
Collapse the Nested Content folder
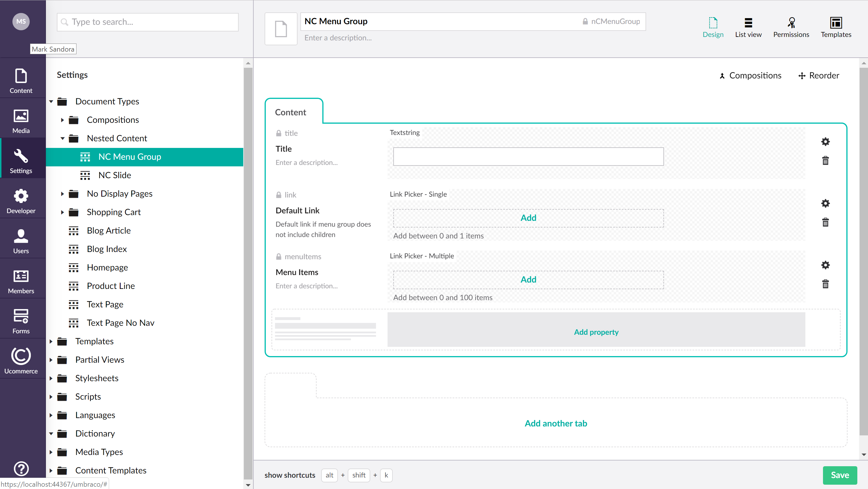[x=62, y=138]
